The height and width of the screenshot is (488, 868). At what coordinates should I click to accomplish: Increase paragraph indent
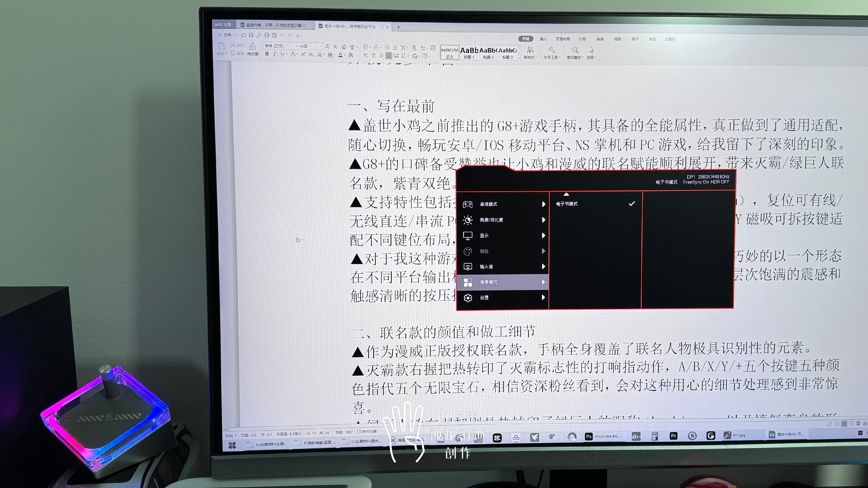pyautogui.click(x=395, y=48)
